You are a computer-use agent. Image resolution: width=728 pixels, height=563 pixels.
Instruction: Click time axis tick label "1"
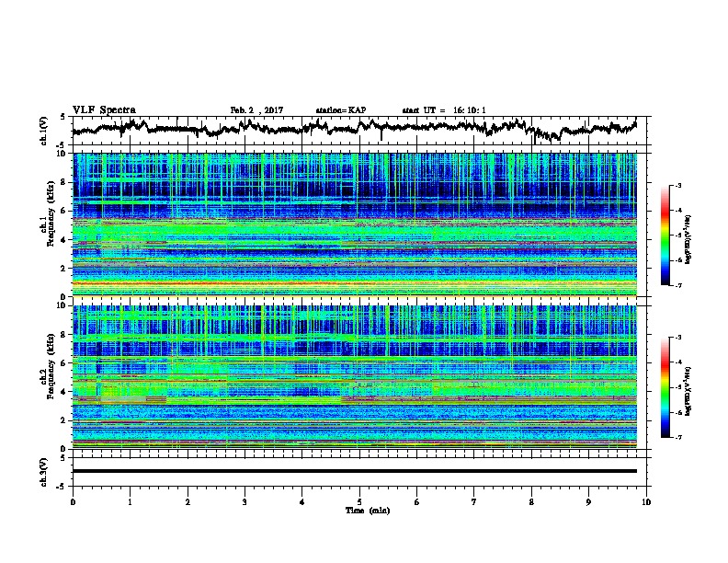pyautogui.click(x=130, y=502)
